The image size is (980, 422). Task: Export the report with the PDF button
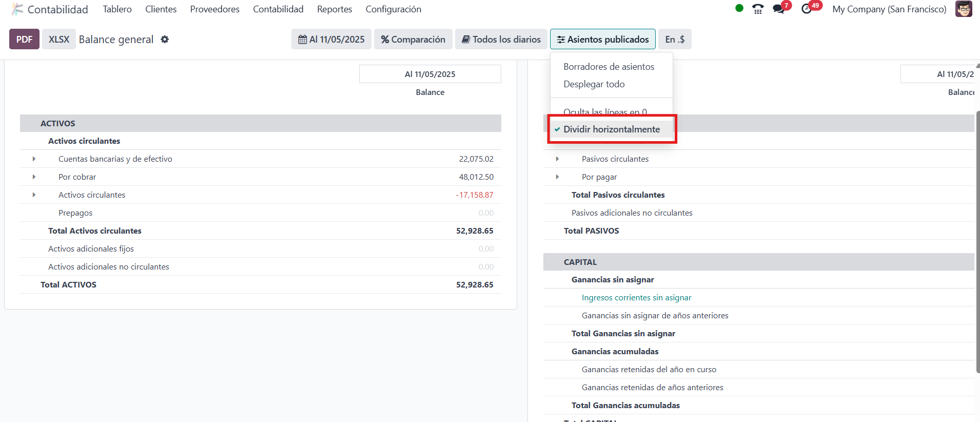click(x=24, y=40)
